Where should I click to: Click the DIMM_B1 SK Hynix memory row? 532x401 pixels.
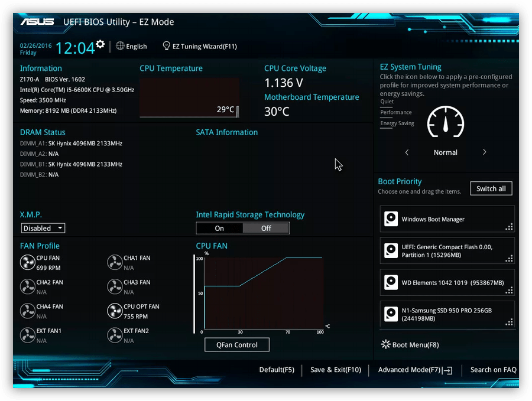(72, 164)
